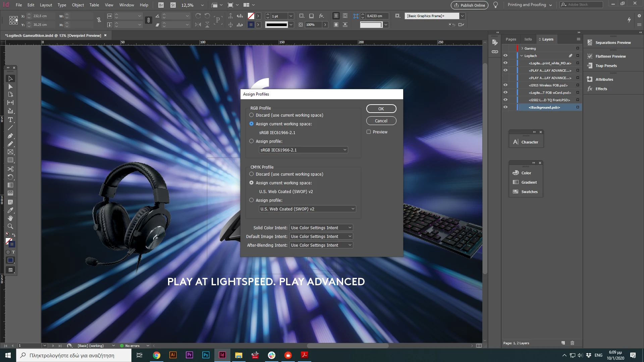
Task: Open the Object menu
Action: [x=78, y=5]
